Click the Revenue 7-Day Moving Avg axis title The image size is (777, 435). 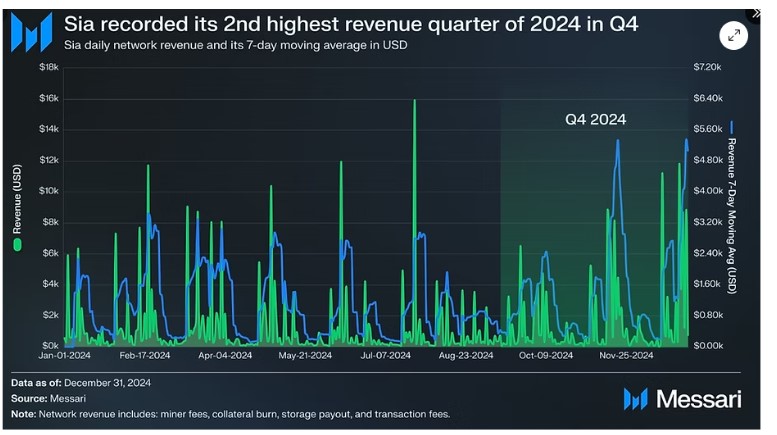[731, 216]
